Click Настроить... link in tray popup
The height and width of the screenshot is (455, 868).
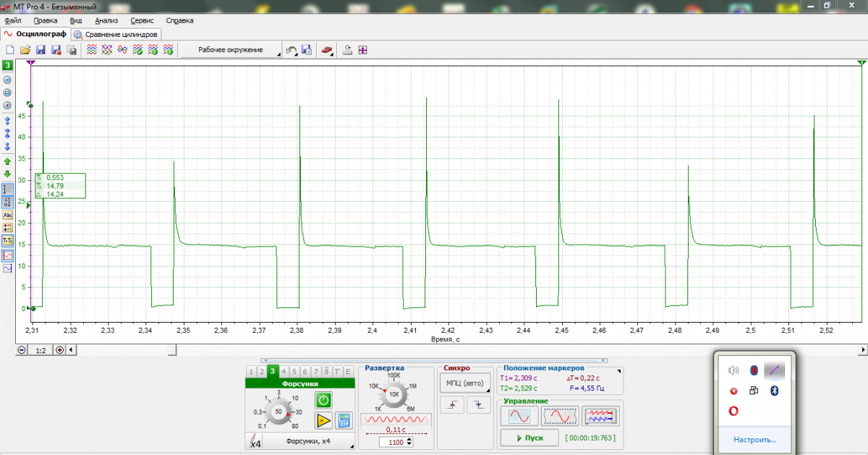pos(754,439)
